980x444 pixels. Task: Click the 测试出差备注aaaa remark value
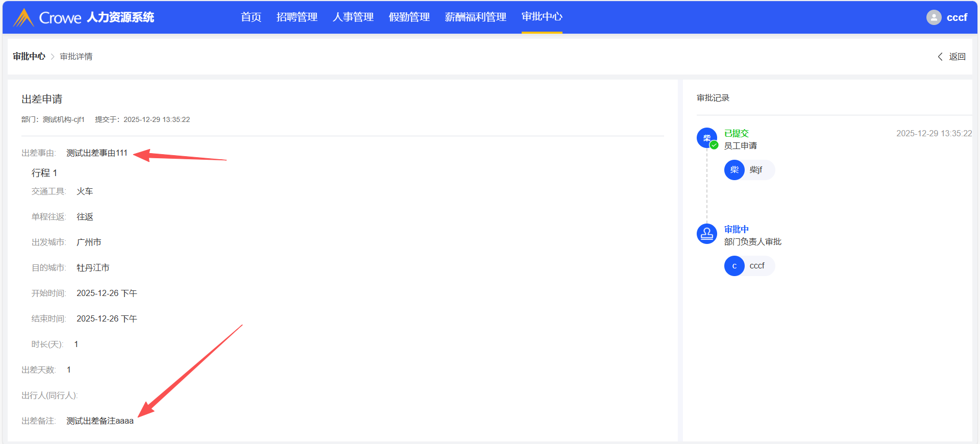pyautogui.click(x=100, y=421)
